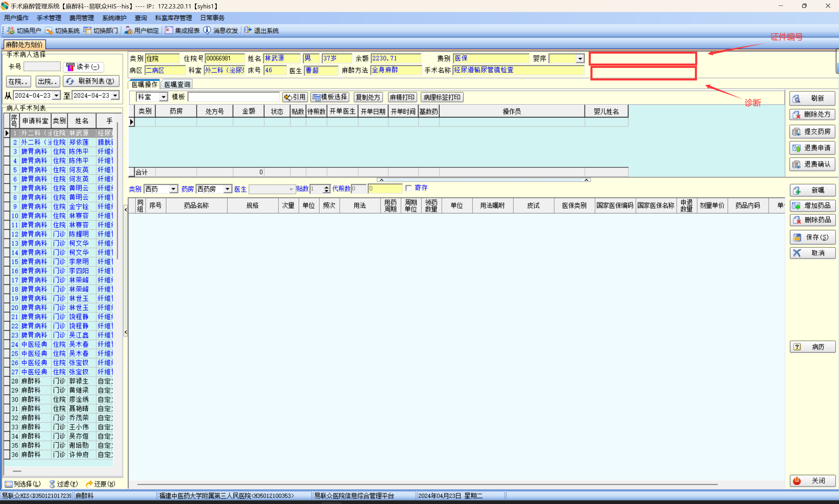Open the 费用管理 menu
The height and width of the screenshot is (504, 839).
pyautogui.click(x=82, y=18)
